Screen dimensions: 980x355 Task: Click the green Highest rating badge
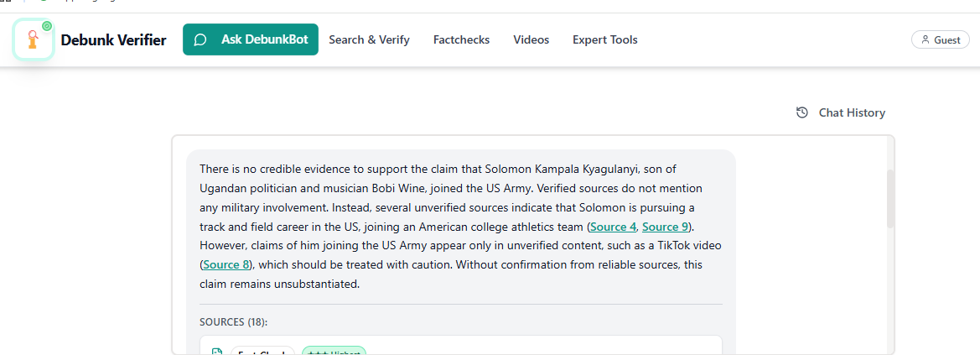[x=334, y=352]
